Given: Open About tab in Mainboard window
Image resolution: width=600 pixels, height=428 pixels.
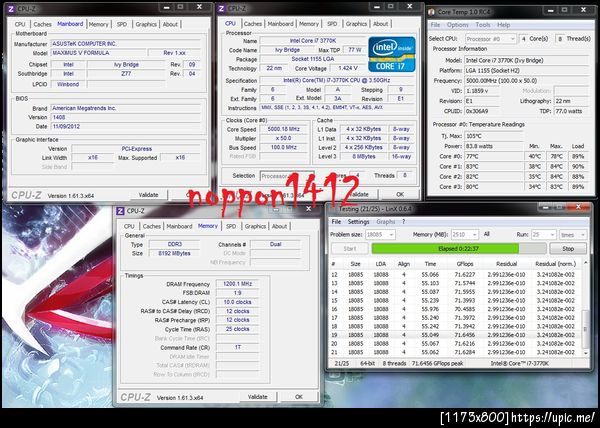Looking at the screenshot, I should [x=170, y=24].
